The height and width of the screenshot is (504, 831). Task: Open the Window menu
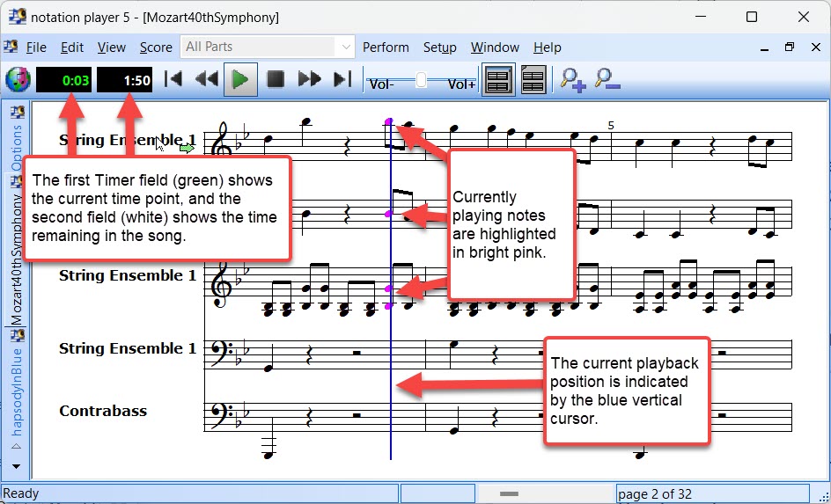(495, 47)
